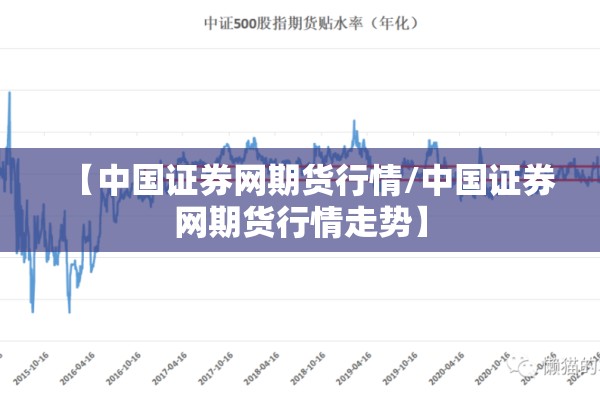Select the 2019-10-16 axis date label
This screenshot has height=400, width=600.
(400, 368)
